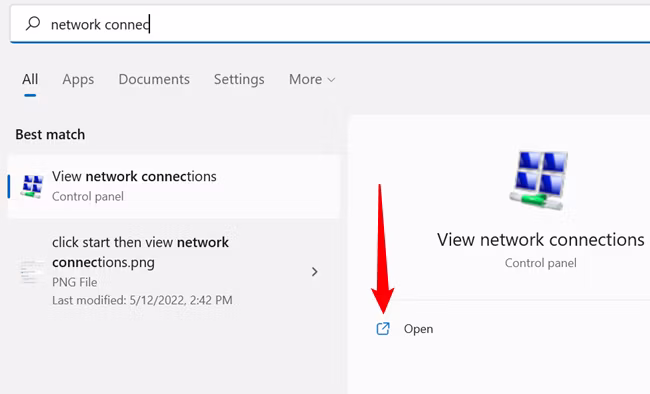Switch to the All results tab
The width and height of the screenshot is (650, 394).
(30, 79)
